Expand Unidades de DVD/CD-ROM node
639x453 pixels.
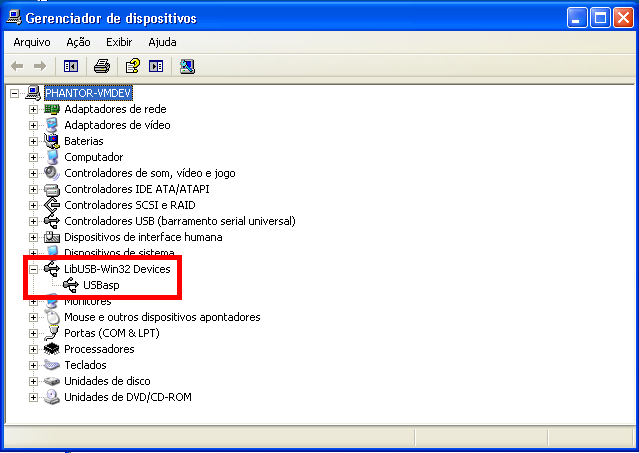[33, 397]
